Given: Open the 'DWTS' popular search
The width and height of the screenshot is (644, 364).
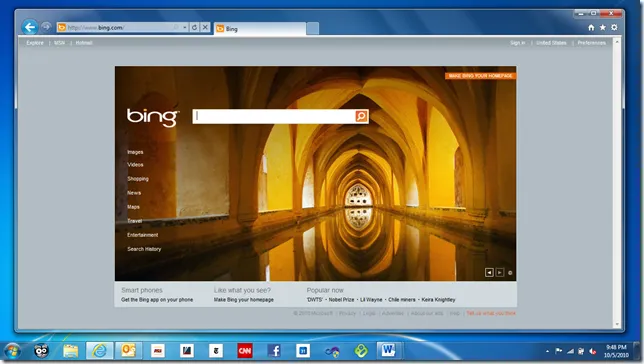Looking at the screenshot, I should tap(315, 300).
